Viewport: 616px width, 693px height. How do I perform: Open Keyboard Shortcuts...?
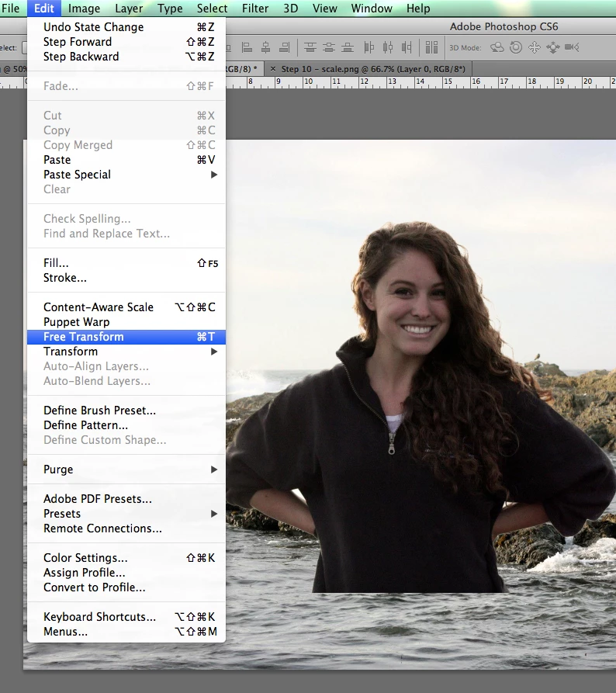[x=126, y=616]
